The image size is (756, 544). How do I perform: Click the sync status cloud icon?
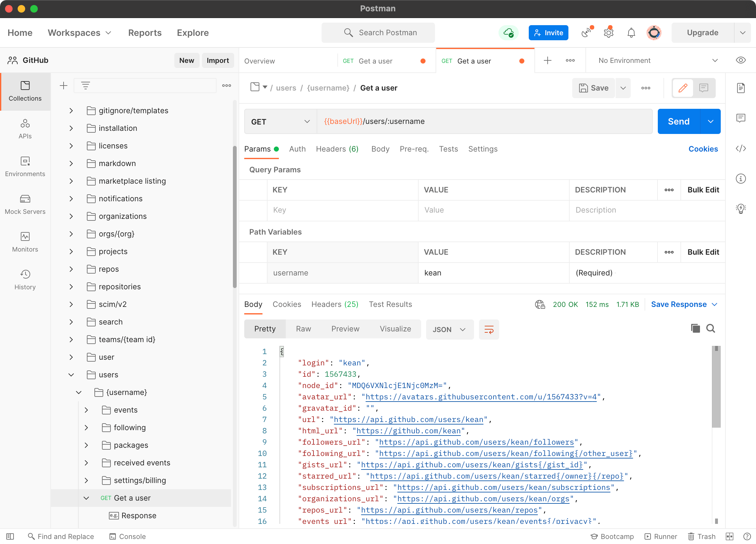[508, 33]
